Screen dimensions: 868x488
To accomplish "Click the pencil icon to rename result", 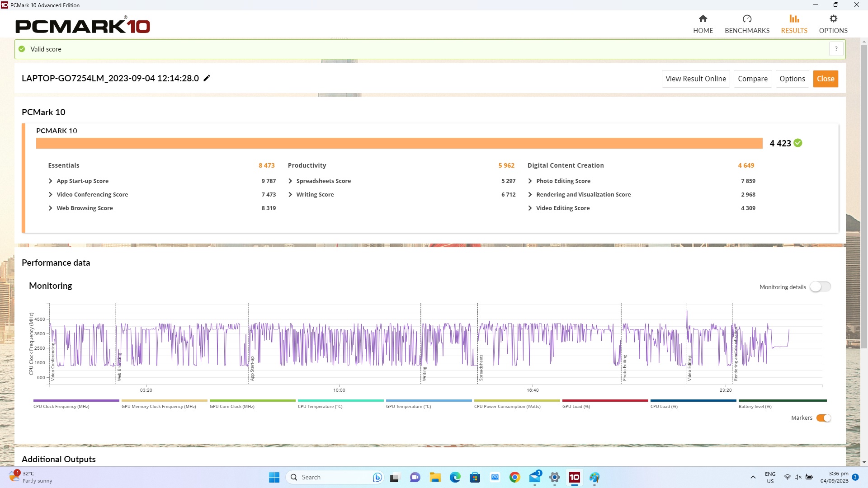I will pos(207,78).
